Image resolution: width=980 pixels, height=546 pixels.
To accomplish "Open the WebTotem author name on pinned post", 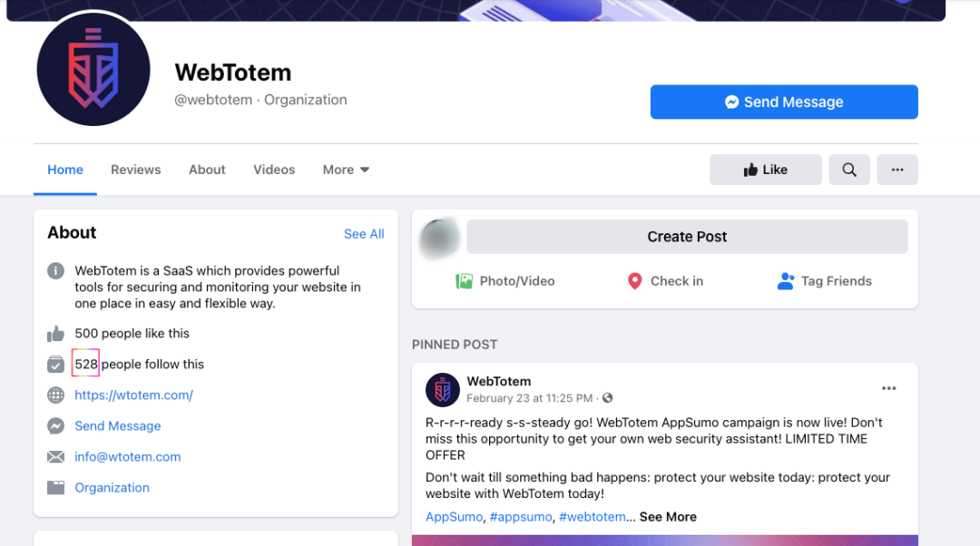I will (x=499, y=381).
